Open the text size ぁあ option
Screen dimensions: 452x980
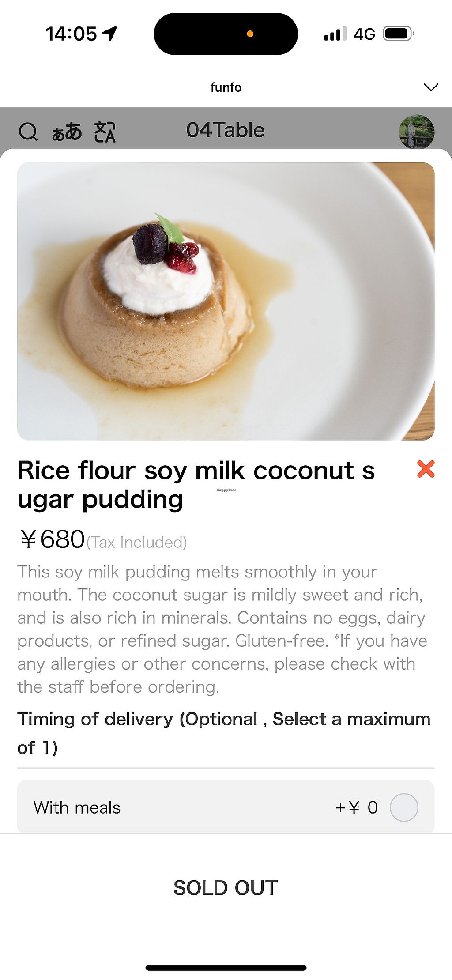67,132
